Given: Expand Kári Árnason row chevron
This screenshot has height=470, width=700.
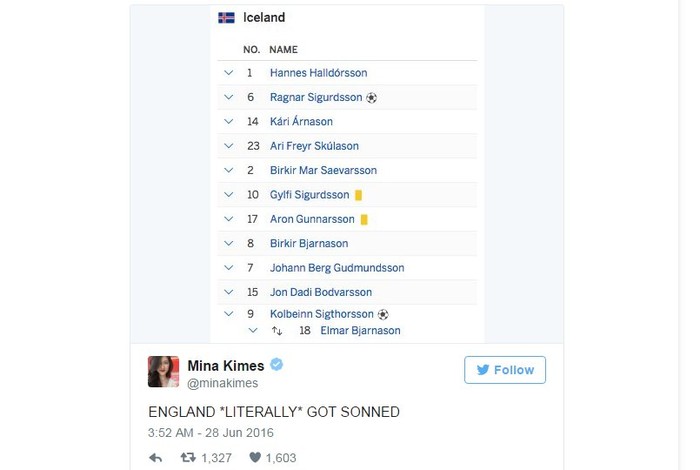Looking at the screenshot, I should [228, 122].
